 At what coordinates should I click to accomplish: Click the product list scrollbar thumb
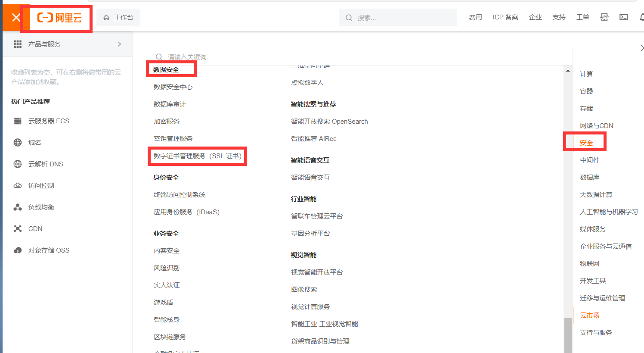click(568, 335)
